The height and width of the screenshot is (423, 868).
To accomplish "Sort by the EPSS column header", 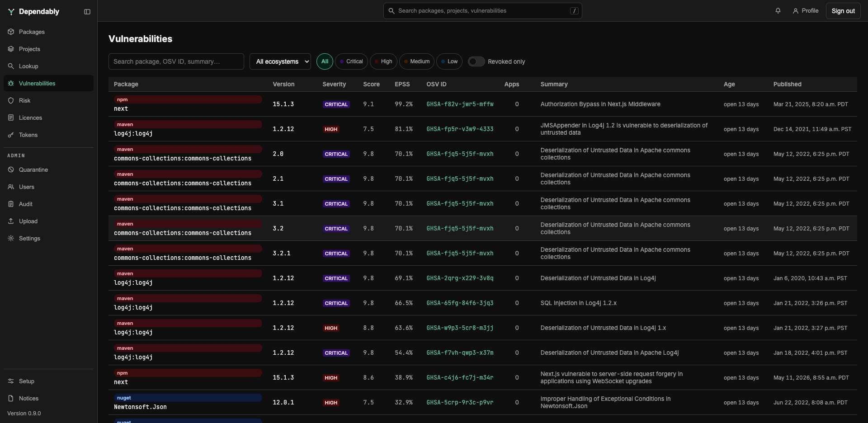I will click(402, 85).
